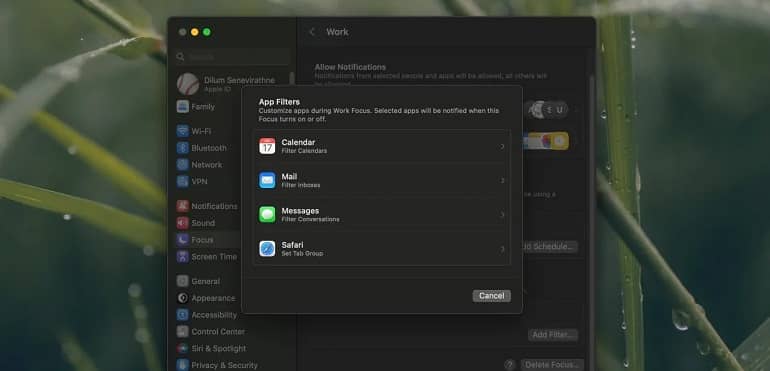Select the Notifications bell icon in sidebar
The height and width of the screenshot is (371, 770).
(183, 206)
